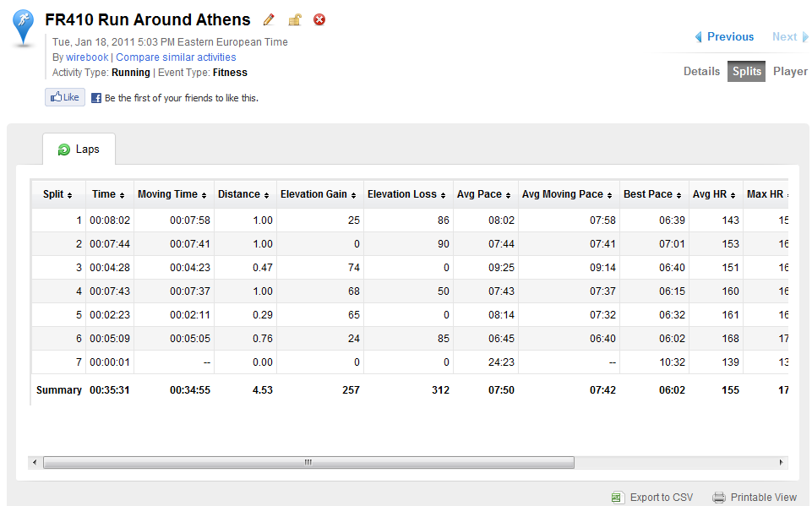
Task: Toggle the padlock privacy icon
Action: click(x=295, y=19)
